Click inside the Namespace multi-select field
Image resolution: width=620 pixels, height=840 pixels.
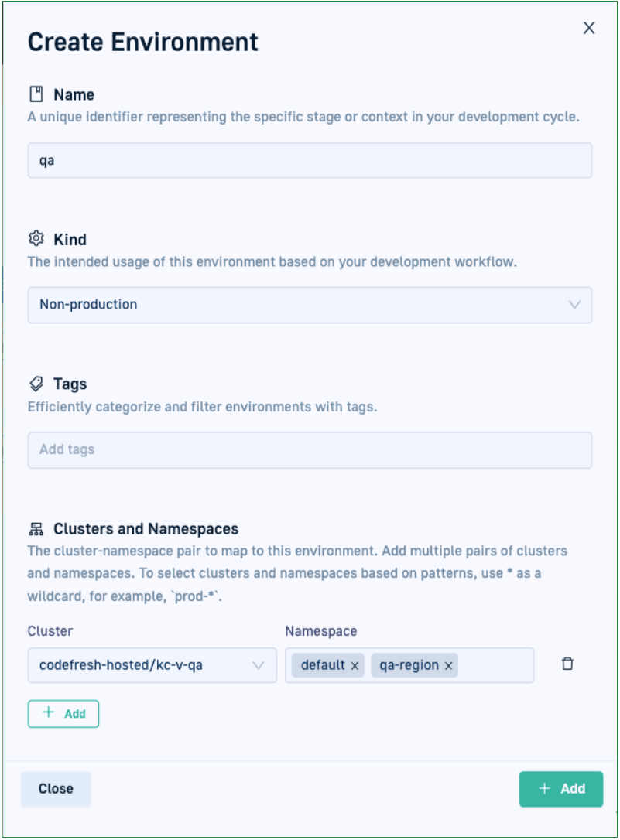click(495, 665)
